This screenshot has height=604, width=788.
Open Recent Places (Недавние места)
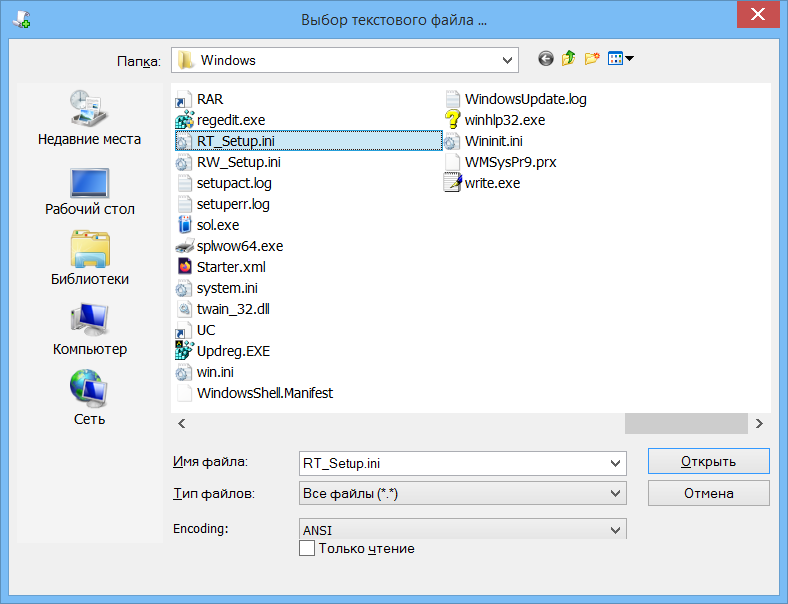(89, 118)
